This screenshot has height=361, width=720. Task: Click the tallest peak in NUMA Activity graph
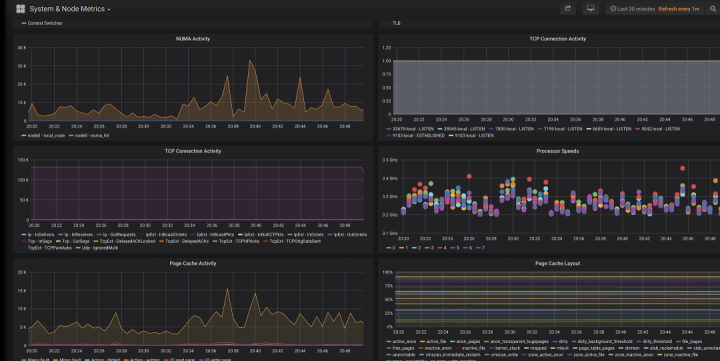(250, 61)
